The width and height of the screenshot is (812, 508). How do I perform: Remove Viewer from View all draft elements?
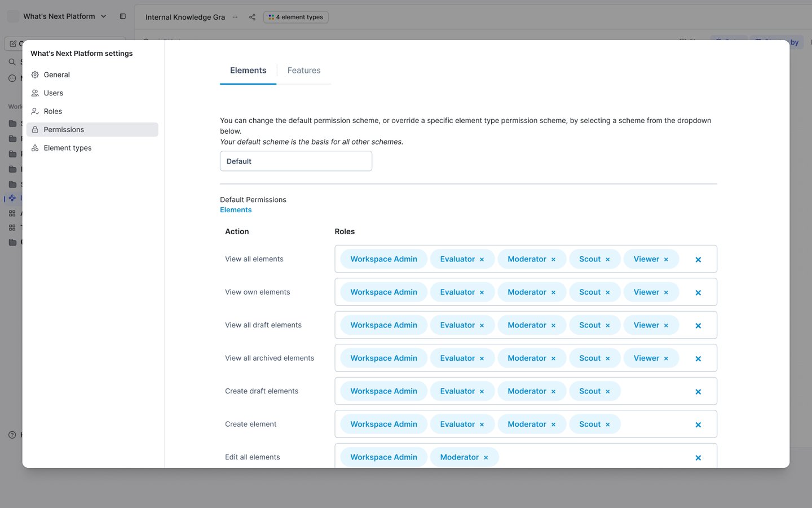(666, 326)
